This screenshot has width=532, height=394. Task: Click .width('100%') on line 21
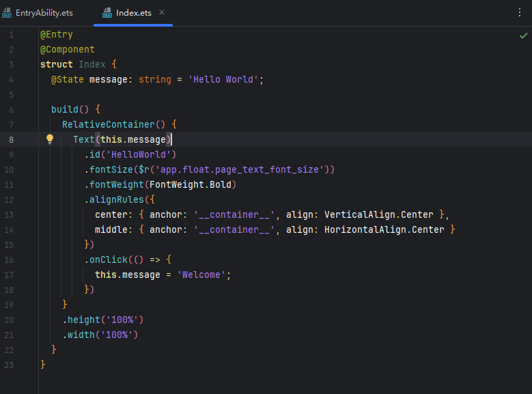pyautogui.click(x=100, y=335)
